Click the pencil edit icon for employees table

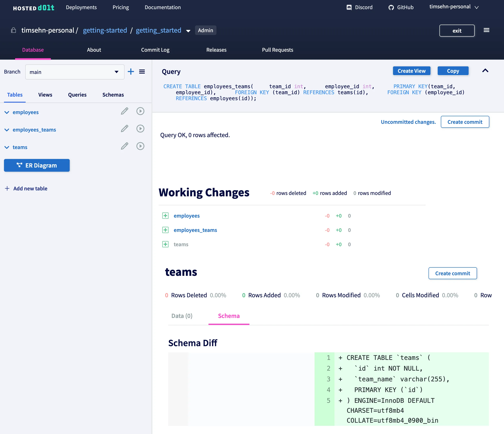coord(125,111)
